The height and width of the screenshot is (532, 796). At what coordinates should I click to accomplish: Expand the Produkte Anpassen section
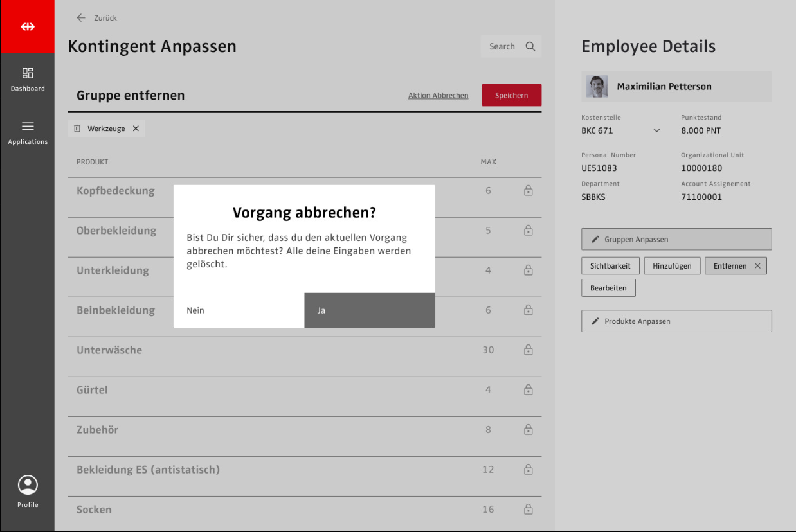coord(676,321)
